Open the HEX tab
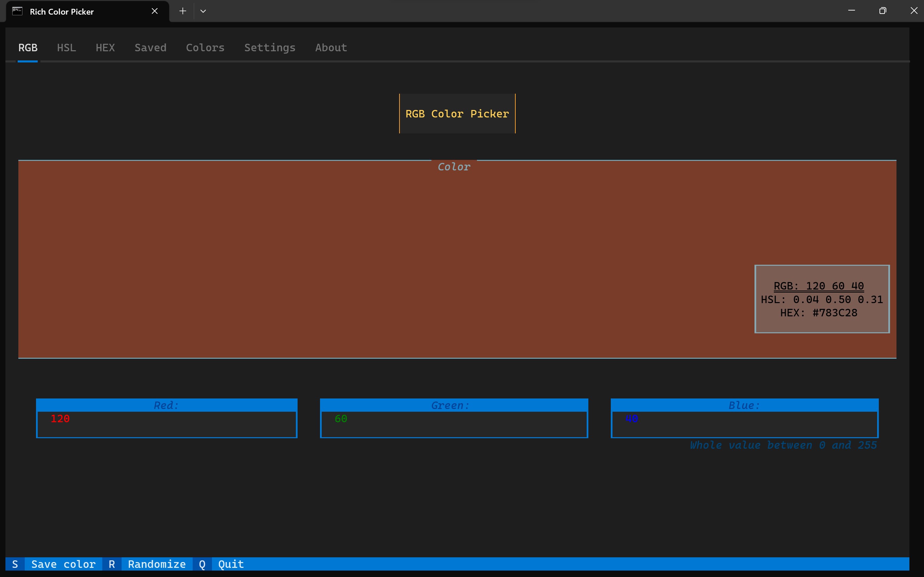Screen dimensions: 924x577 [x=105, y=48]
